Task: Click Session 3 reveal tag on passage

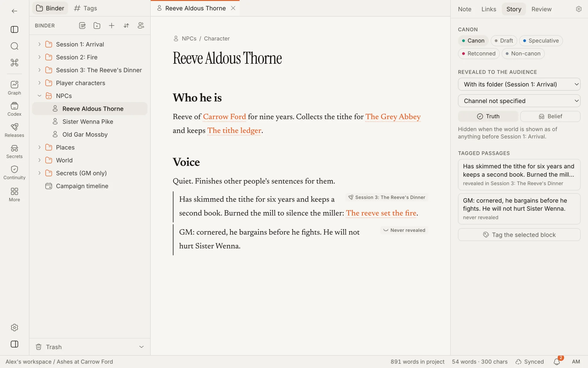Action: tap(386, 197)
